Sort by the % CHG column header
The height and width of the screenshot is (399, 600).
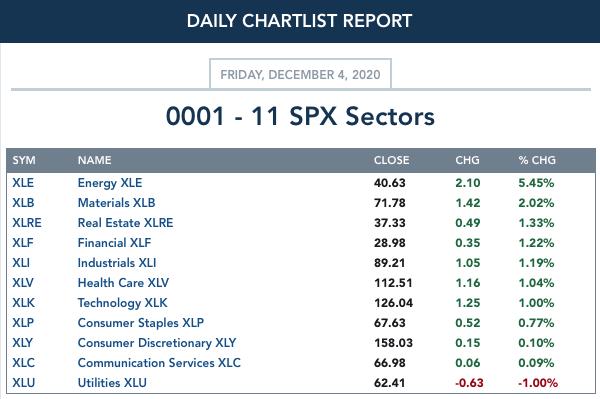pos(537,160)
